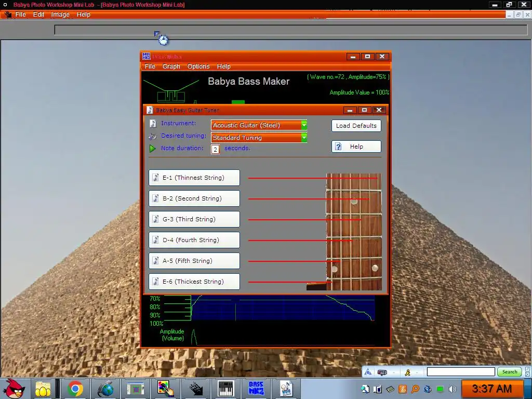532x399 pixels.
Task: Select the Standard Tuning combo box
Action: coord(259,137)
